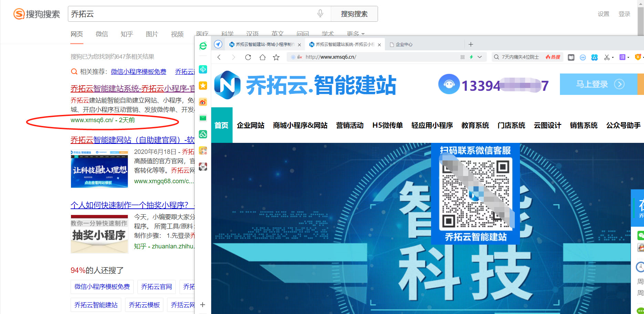Screen dimensions: 644x314
Task: Toggle the green lightning speed mode
Action: (471, 57)
